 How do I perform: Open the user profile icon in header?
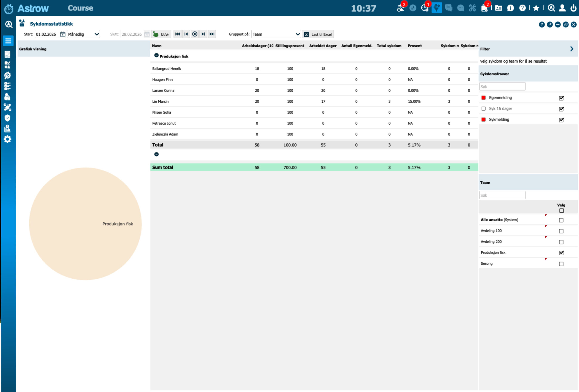coord(562,8)
